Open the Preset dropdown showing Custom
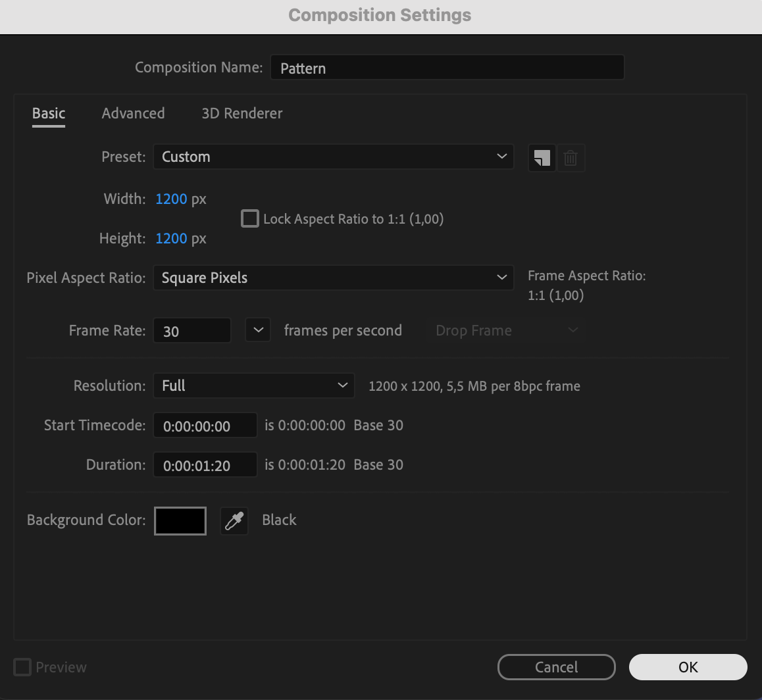 pos(333,157)
